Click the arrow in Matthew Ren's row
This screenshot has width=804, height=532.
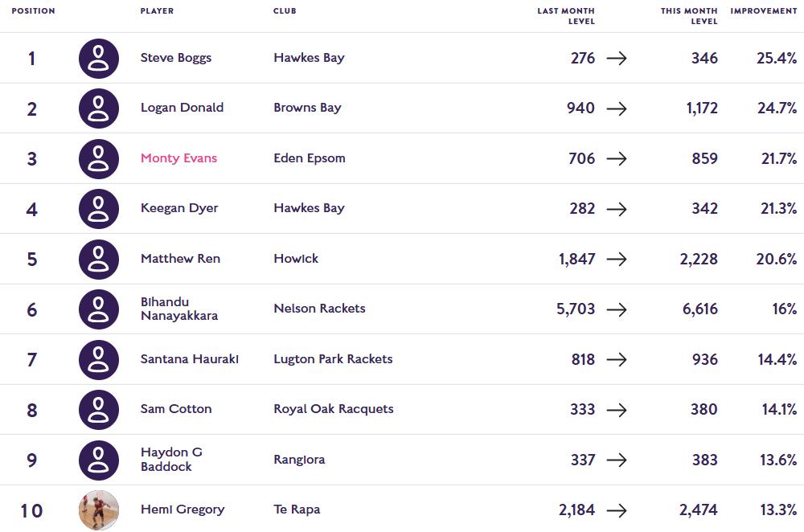(617, 259)
